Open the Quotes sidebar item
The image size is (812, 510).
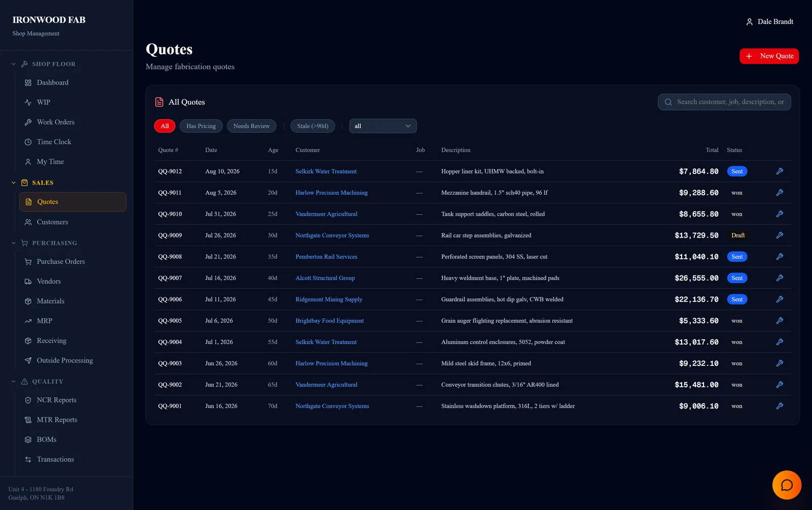tap(73, 202)
